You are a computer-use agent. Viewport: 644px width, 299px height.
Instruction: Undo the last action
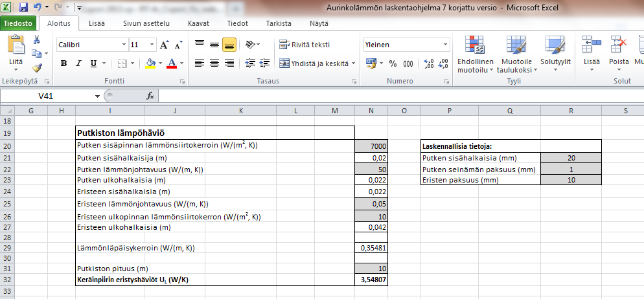[x=38, y=7]
